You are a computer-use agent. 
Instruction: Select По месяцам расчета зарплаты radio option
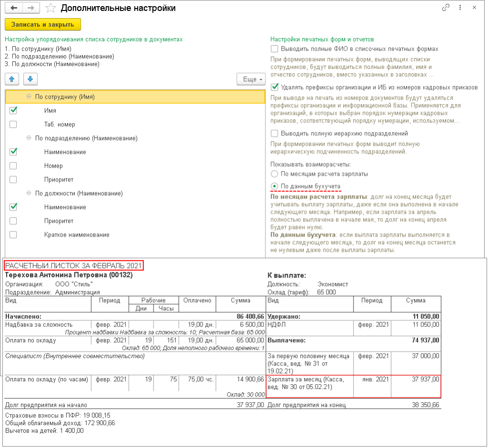tap(274, 174)
